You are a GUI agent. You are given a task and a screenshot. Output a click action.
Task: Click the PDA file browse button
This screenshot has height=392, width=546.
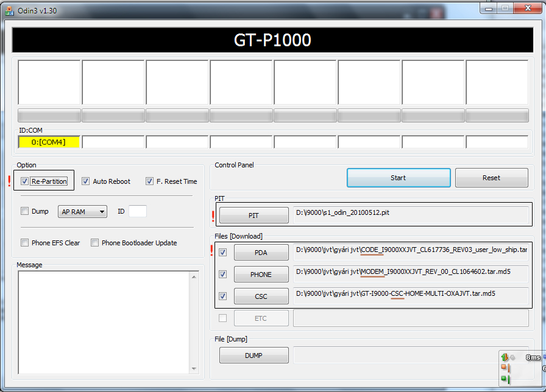(x=261, y=253)
